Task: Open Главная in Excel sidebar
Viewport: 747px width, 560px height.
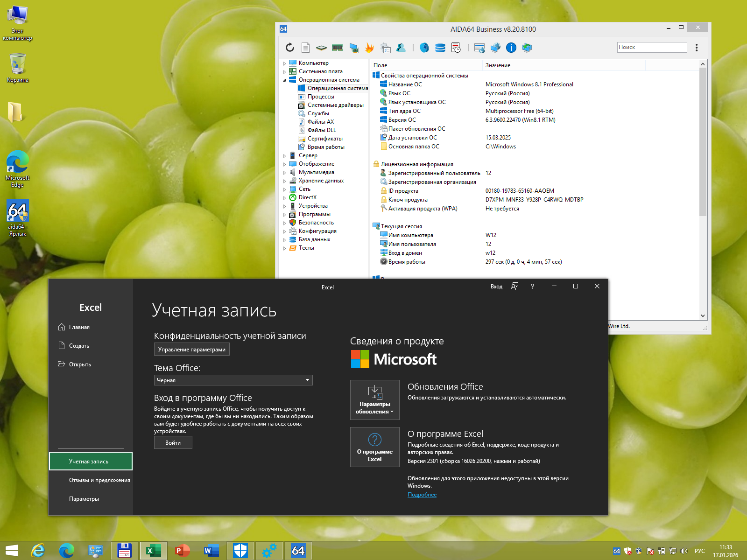Action: pos(79,327)
